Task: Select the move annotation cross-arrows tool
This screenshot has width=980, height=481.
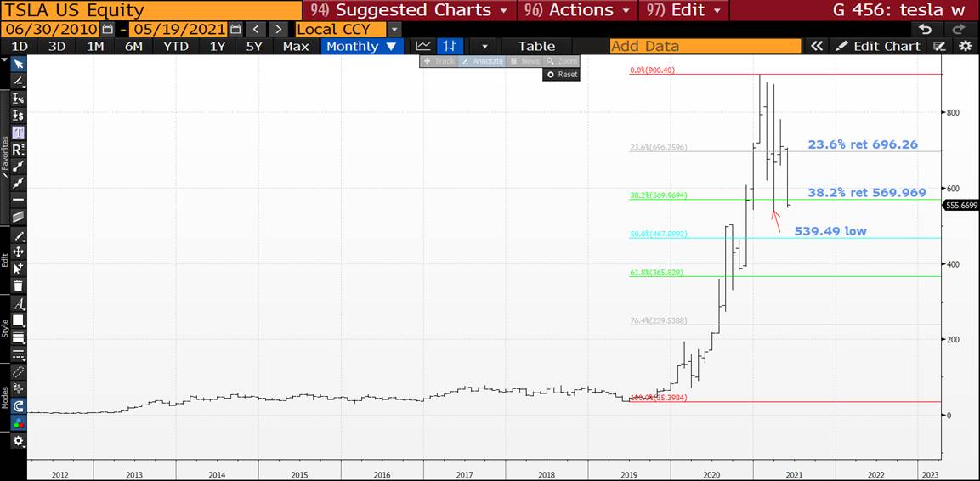Action: point(18,252)
